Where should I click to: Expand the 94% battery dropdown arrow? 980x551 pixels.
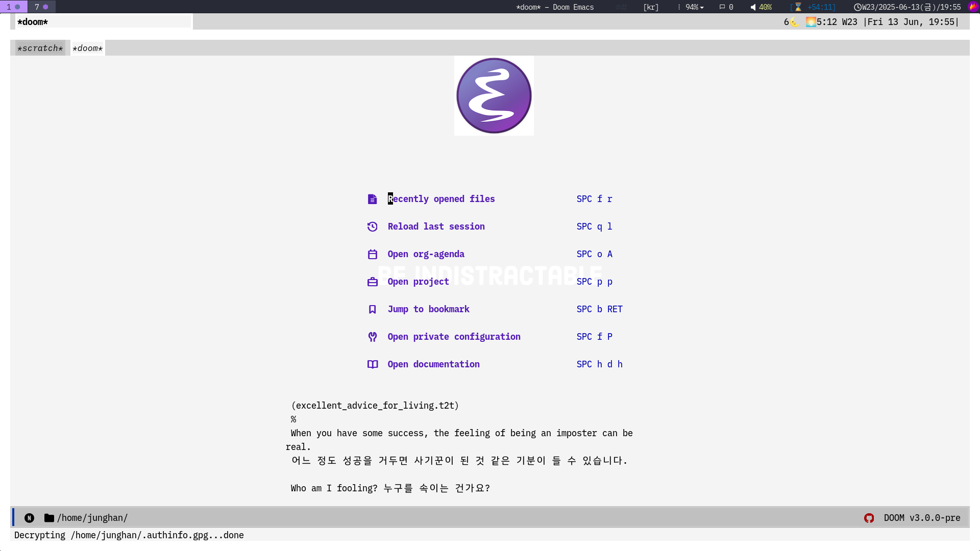tap(702, 7)
